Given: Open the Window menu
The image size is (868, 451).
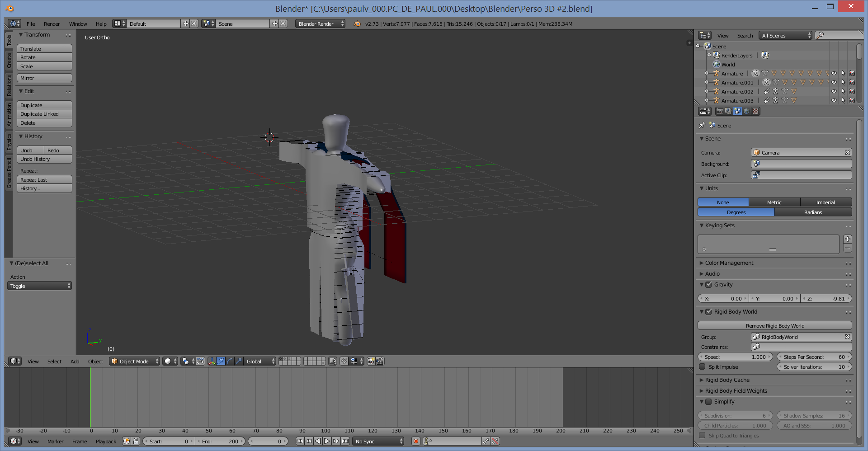Looking at the screenshot, I should pyautogui.click(x=78, y=24).
